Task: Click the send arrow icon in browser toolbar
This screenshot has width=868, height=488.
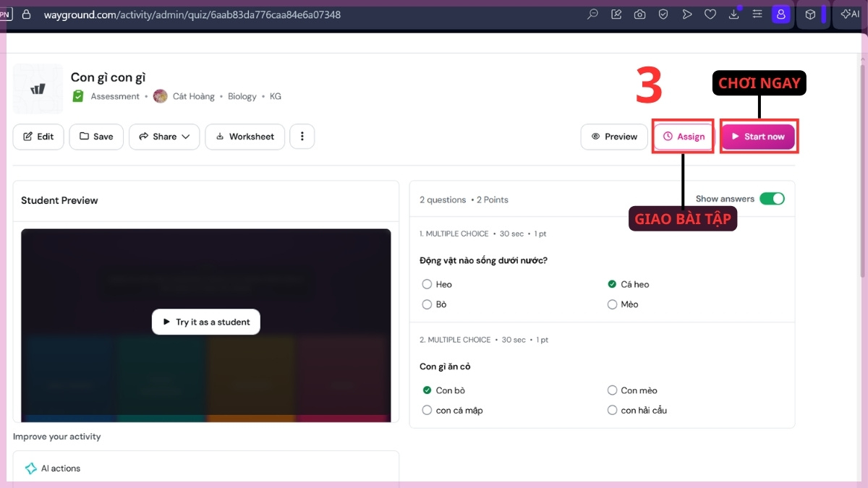Action: coord(687,14)
